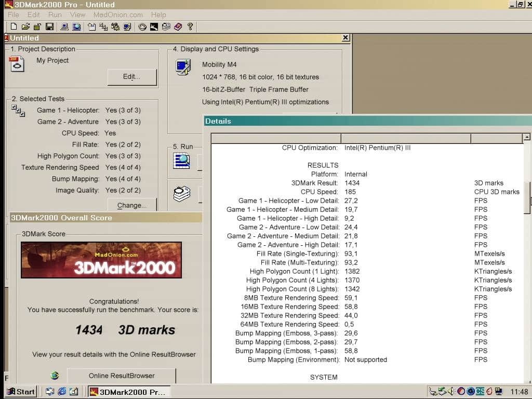Click the purple help book toolbar icon
The image size is (532, 399).
pyautogui.click(x=178, y=26)
